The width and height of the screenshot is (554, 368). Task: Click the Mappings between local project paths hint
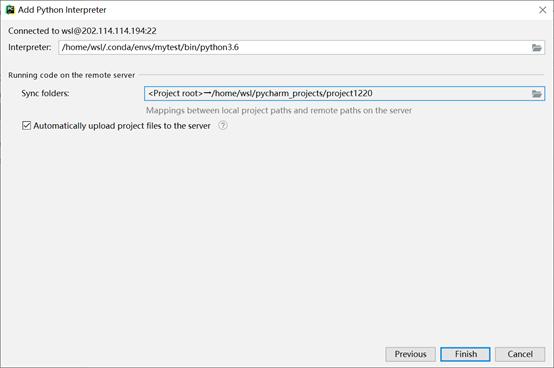click(279, 111)
